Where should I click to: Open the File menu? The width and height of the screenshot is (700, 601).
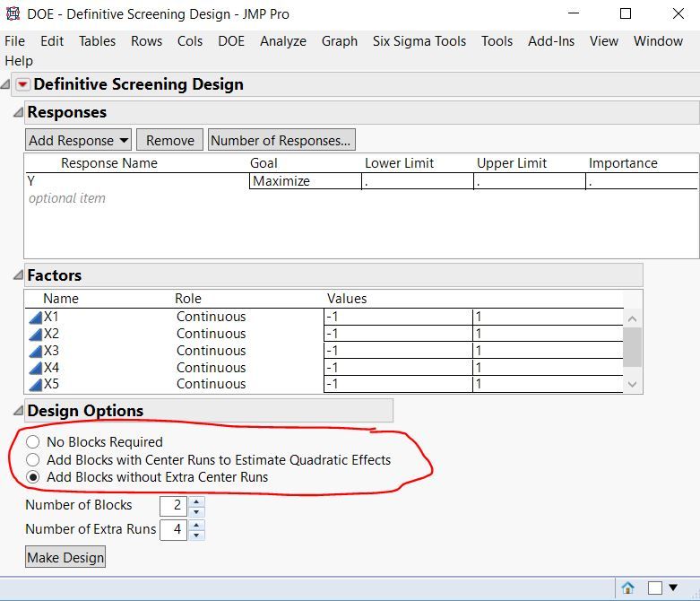click(x=14, y=41)
